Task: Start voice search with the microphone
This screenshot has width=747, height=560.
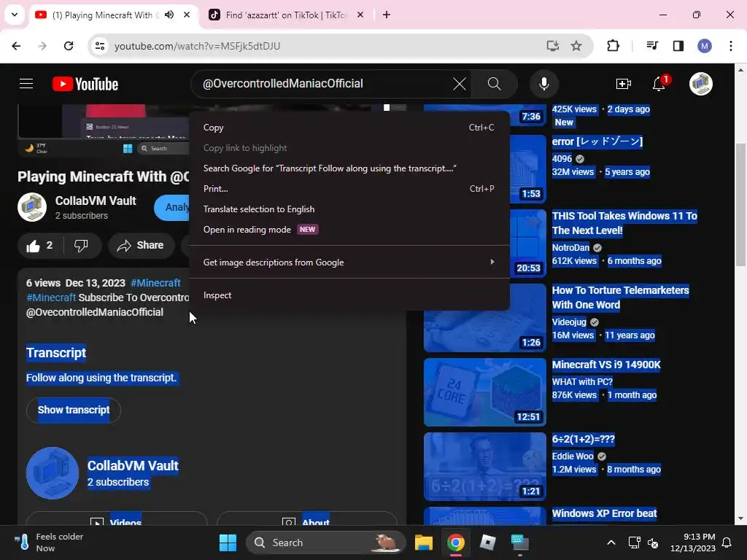Action: click(x=543, y=84)
